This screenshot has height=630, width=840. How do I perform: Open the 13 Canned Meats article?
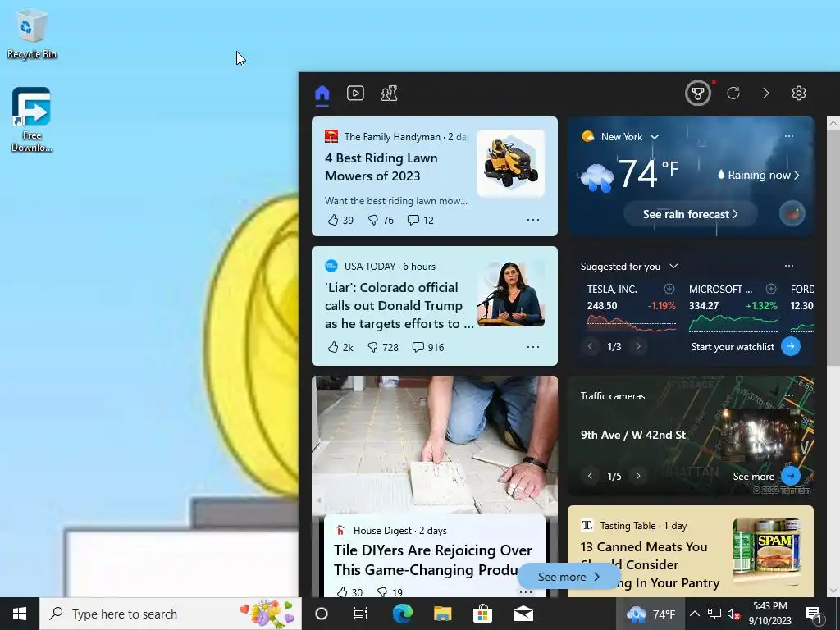tap(650, 564)
